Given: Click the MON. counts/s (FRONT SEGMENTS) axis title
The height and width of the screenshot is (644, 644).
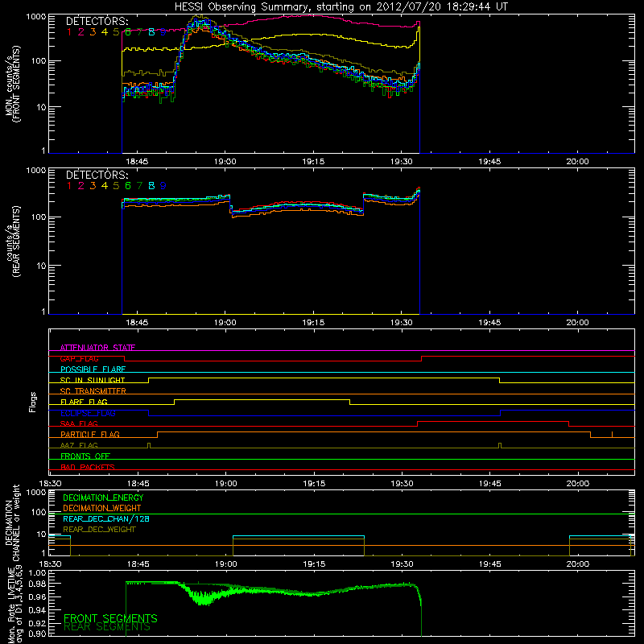Looking at the screenshot, I should pyautogui.click(x=13, y=84).
